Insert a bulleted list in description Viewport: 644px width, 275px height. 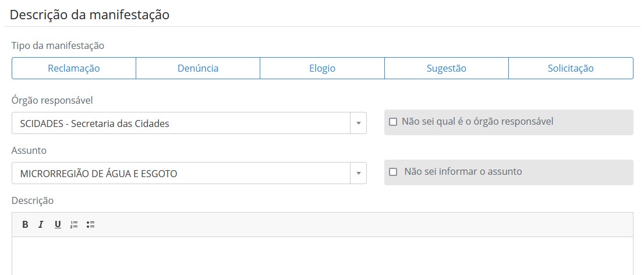point(91,224)
